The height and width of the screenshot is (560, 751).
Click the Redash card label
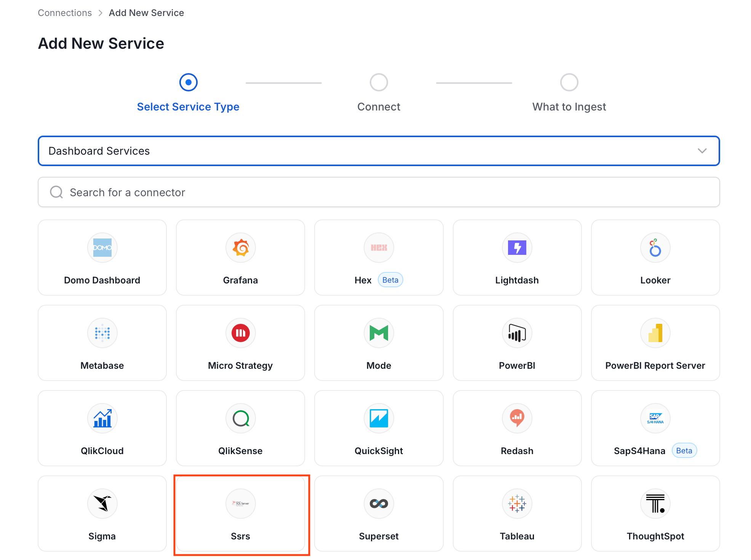[517, 451]
